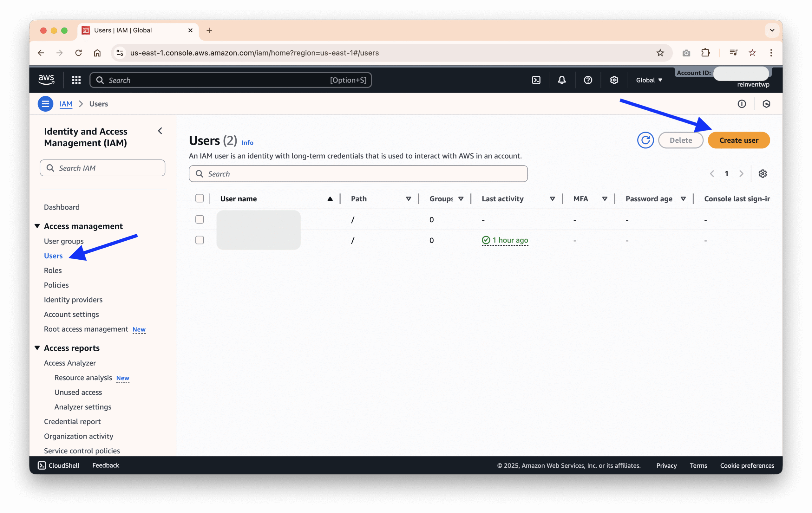Collapse the Access management section
Viewport: 812px width, 513px height.
pyautogui.click(x=37, y=226)
